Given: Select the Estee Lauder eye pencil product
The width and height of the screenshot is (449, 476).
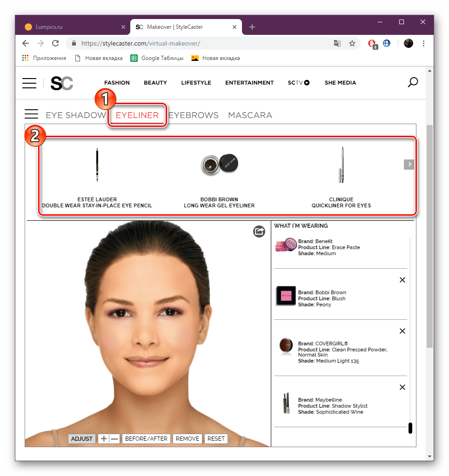Looking at the screenshot, I should pyautogui.click(x=97, y=178).
